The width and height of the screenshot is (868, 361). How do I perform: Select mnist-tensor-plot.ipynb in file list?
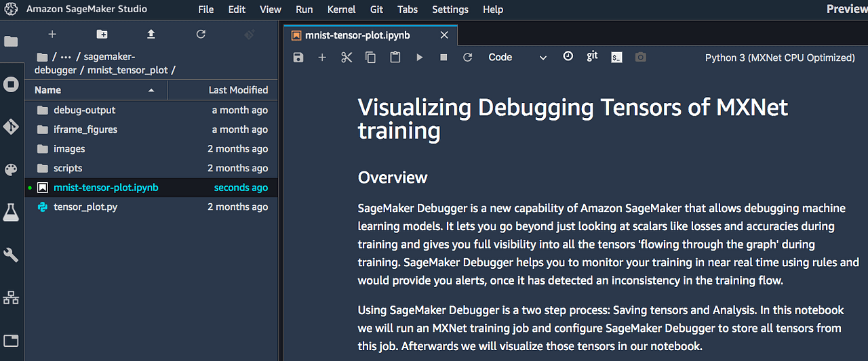coord(151,188)
